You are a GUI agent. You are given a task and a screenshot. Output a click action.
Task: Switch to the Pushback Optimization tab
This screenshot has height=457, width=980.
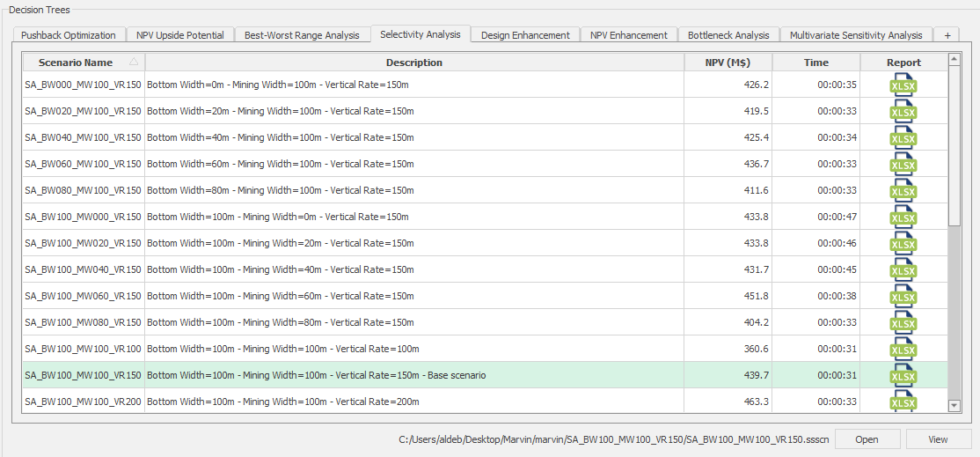click(68, 35)
